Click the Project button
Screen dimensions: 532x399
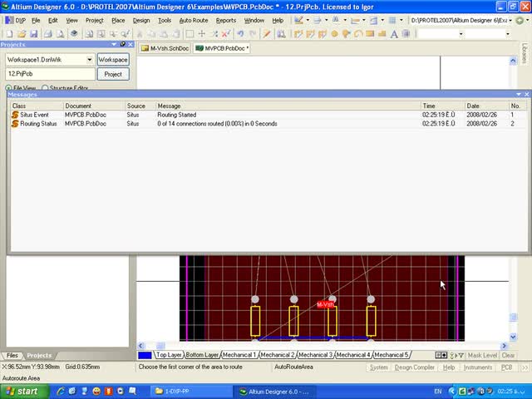113,74
